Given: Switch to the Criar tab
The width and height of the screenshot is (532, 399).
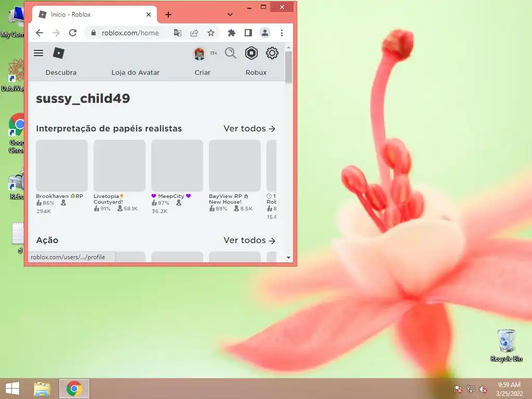Looking at the screenshot, I should click(x=203, y=72).
